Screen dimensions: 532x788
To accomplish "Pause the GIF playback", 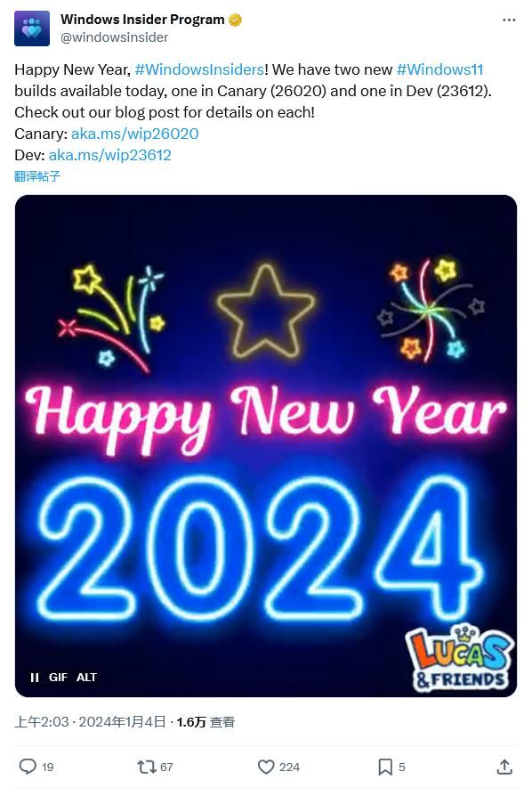I will coord(35,678).
